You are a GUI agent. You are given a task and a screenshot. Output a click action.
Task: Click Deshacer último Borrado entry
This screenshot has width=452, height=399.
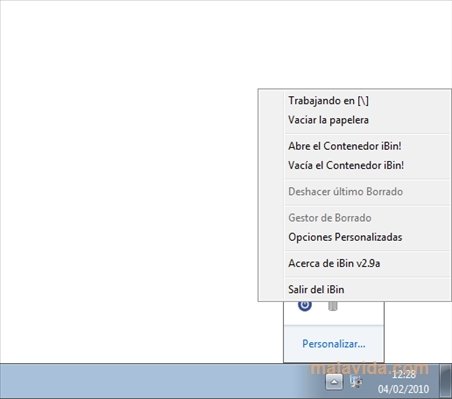[354, 192]
